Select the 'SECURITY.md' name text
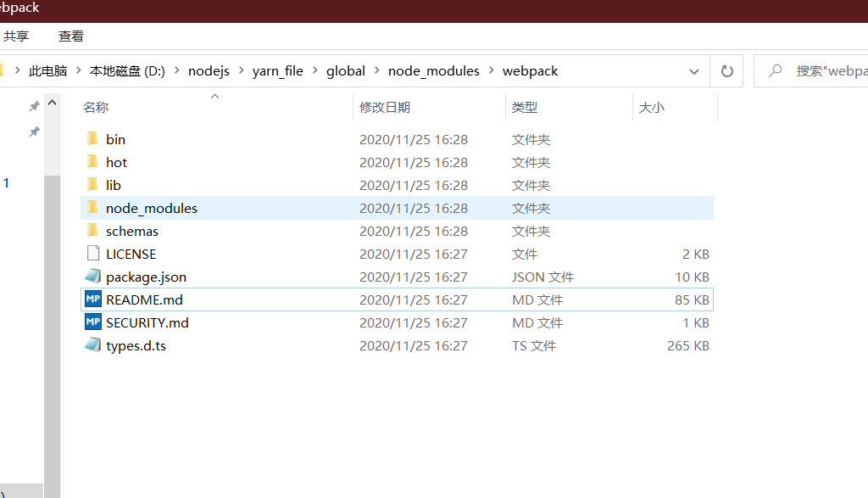868x498 pixels. (147, 322)
